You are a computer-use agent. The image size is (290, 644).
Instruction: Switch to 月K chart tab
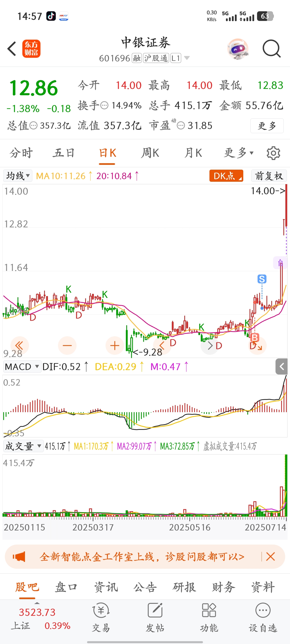193,153
